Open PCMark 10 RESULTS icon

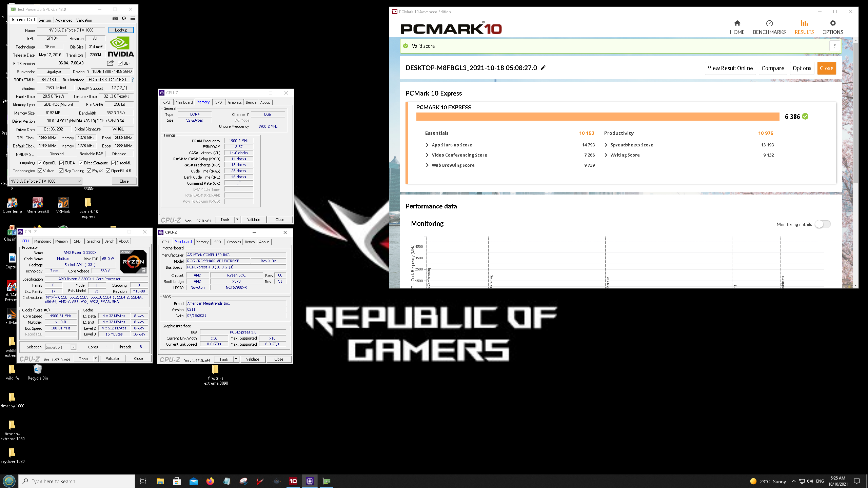coord(804,27)
